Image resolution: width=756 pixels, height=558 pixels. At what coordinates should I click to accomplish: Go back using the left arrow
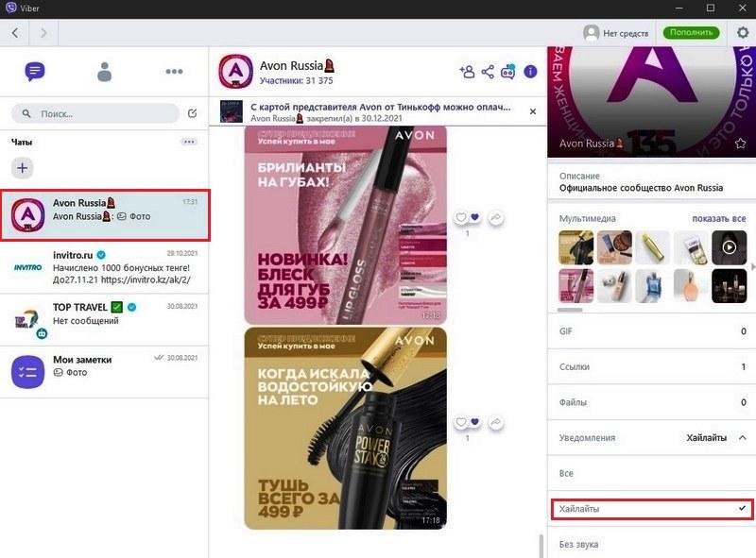click(15, 33)
